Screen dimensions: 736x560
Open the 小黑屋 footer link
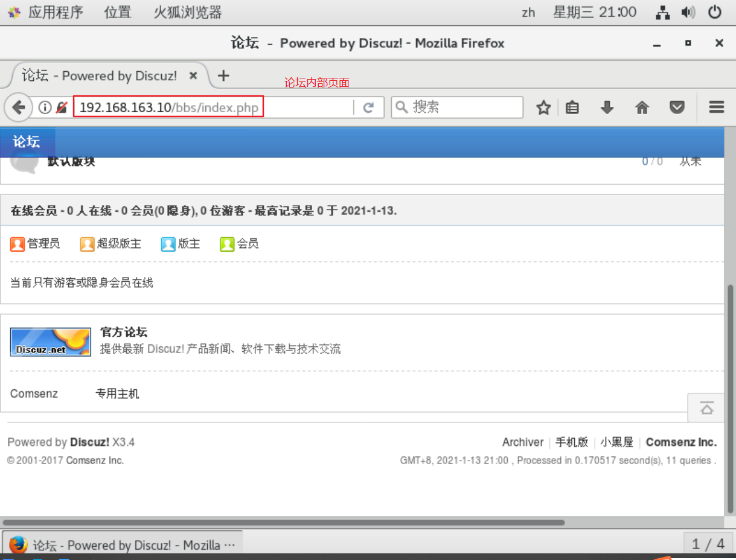[x=617, y=442]
